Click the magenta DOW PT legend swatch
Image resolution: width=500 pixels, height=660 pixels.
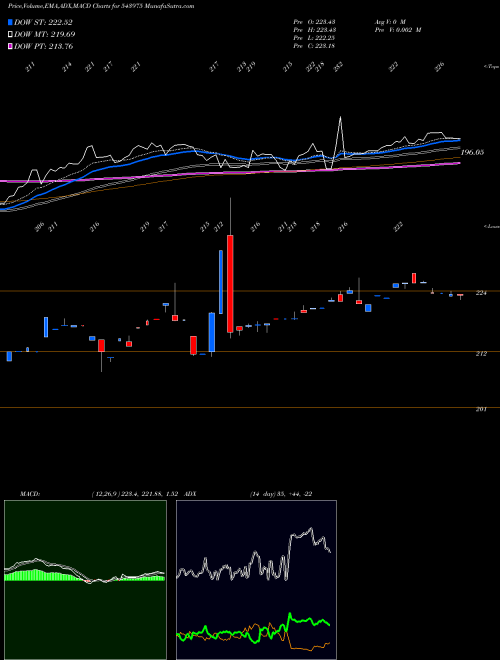click(11, 46)
